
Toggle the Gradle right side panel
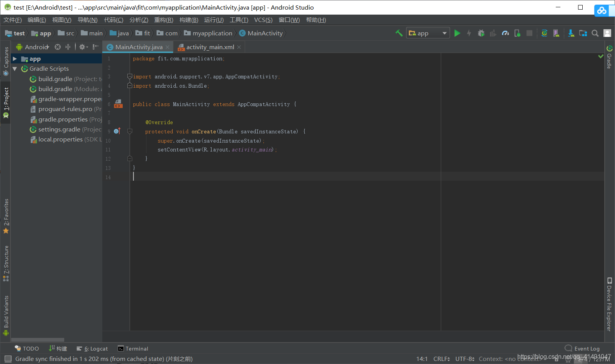pyautogui.click(x=609, y=57)
